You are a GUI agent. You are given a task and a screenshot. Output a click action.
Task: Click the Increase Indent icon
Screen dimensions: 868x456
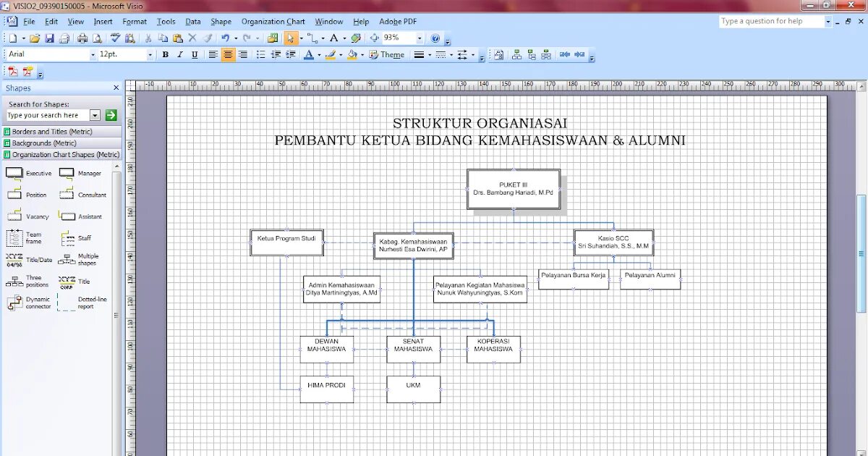pyautogui.click(x=292, y=54)
